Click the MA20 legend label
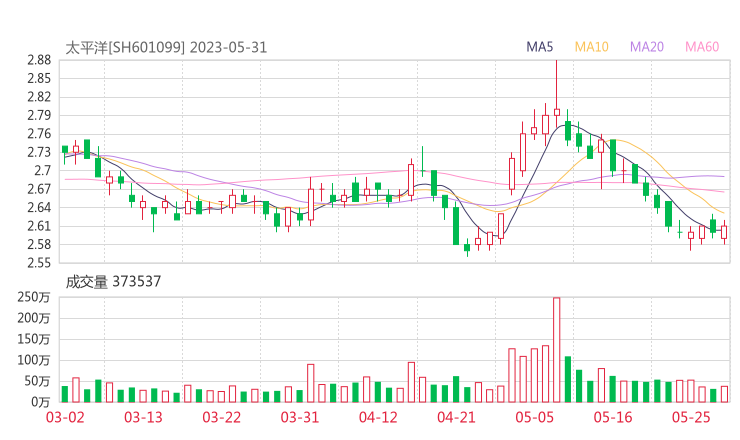740x440 pixels. pyautogui.click(x=647, y=47)
